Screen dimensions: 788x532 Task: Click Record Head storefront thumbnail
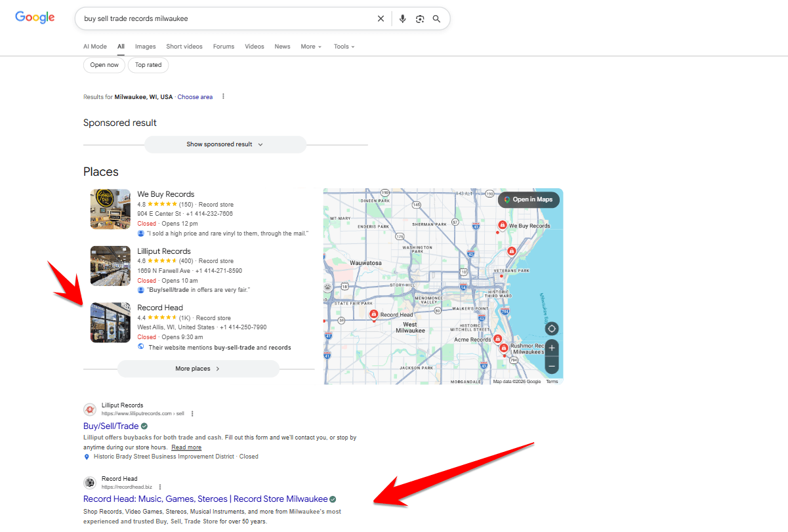pyautogui.click(x=110, y=322)
